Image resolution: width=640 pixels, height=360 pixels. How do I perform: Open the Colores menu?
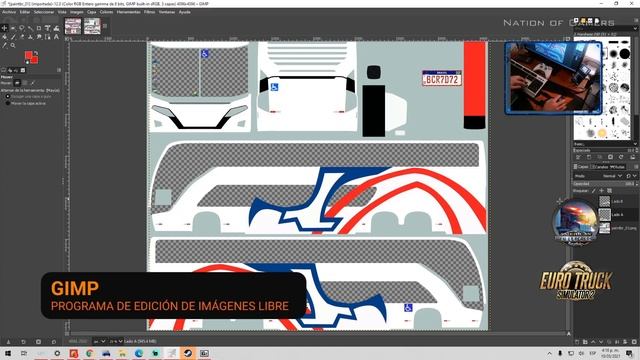(x=106, y=12)
